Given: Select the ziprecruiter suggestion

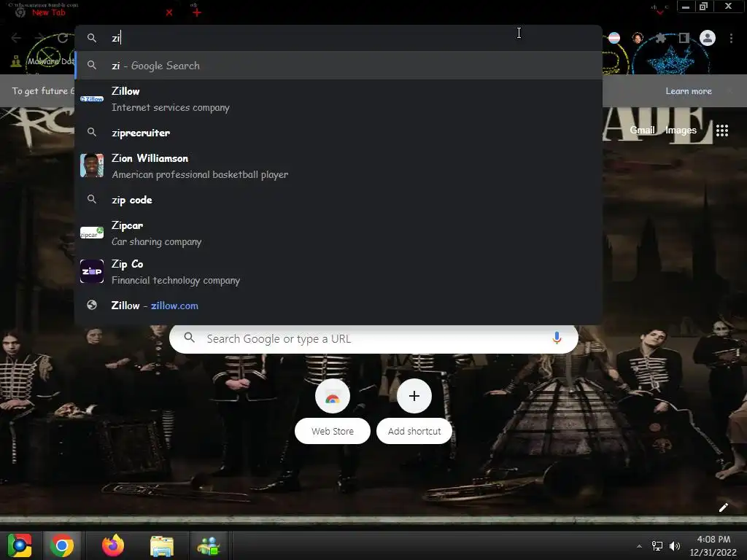Looking at the screenshot, I should 338,133.
